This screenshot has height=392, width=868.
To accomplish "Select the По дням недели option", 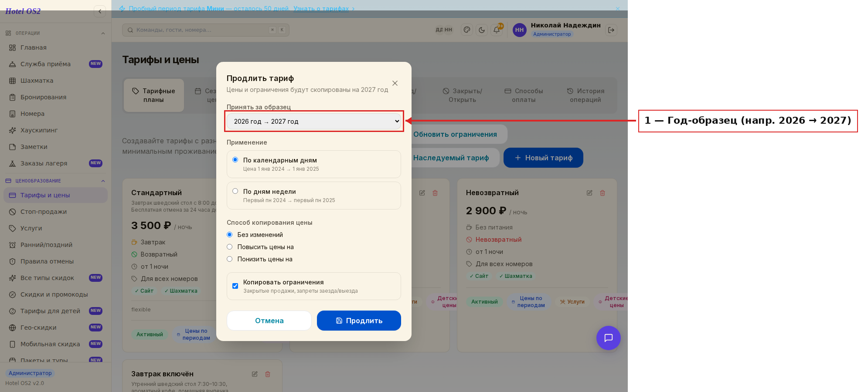I will click(235, 191).
